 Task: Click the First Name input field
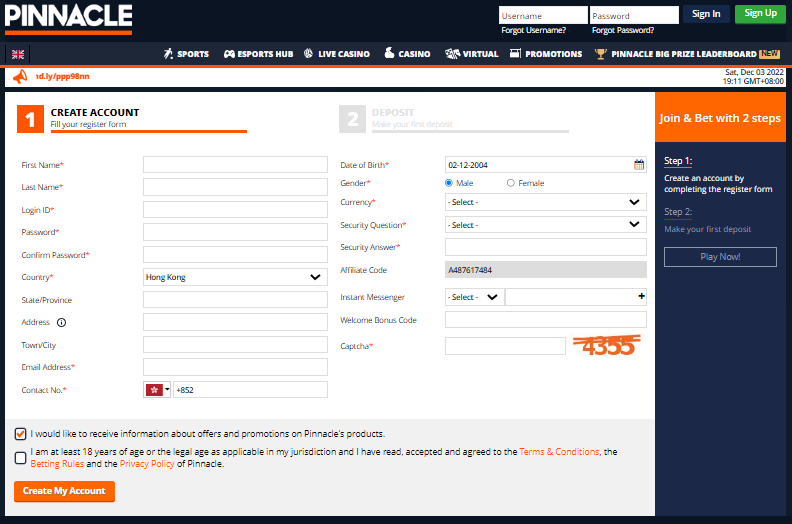[x=235, y=164]
